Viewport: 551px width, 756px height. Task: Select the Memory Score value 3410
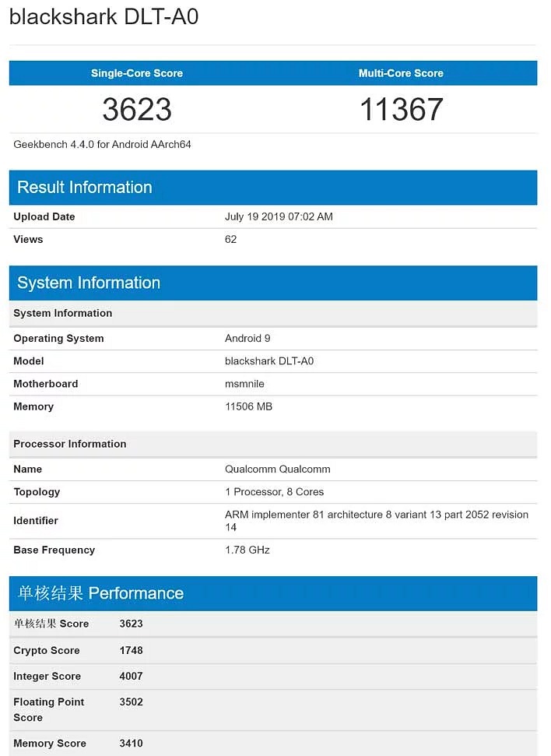coord(131,744)
